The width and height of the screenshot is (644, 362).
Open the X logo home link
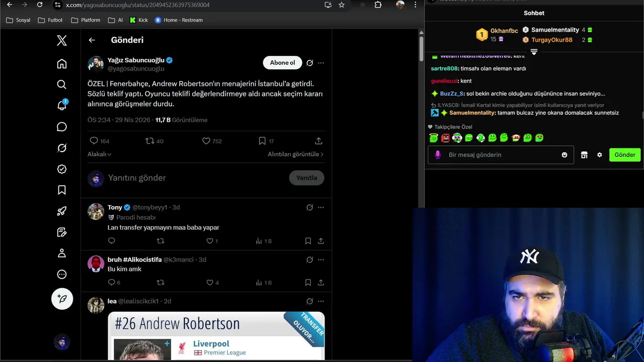pos(62,41)
